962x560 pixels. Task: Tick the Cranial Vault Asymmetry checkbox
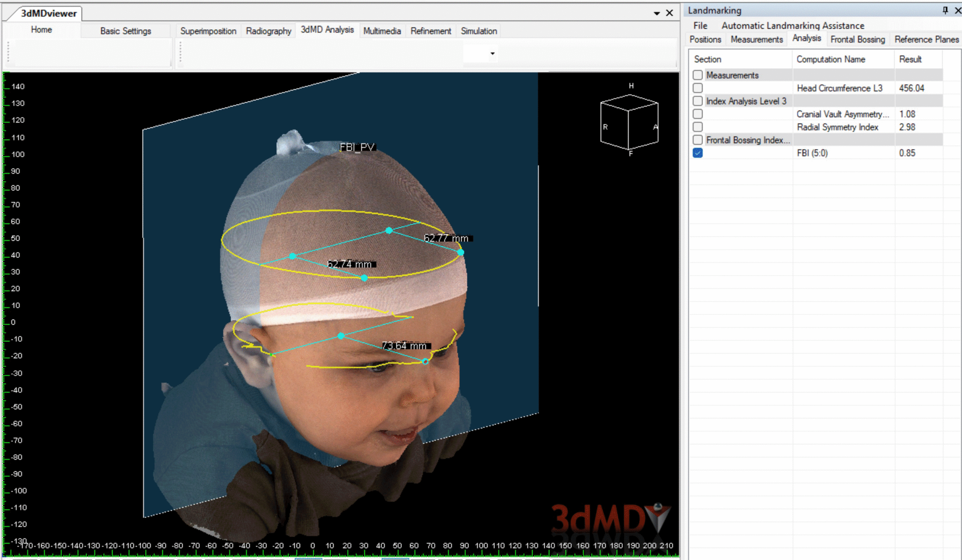click(x=697, y=114)
